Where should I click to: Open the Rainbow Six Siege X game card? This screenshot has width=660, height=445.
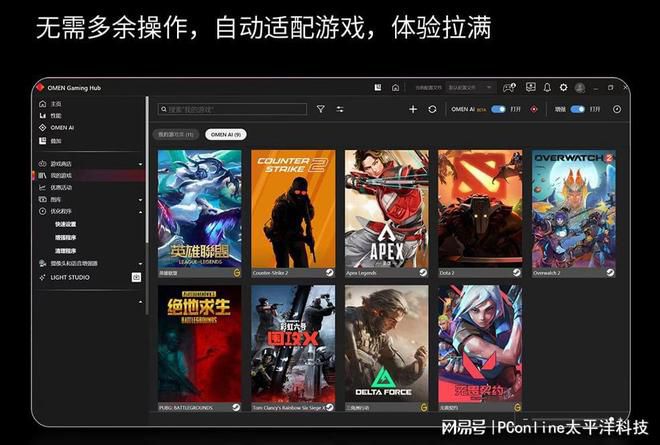(293, 348)
